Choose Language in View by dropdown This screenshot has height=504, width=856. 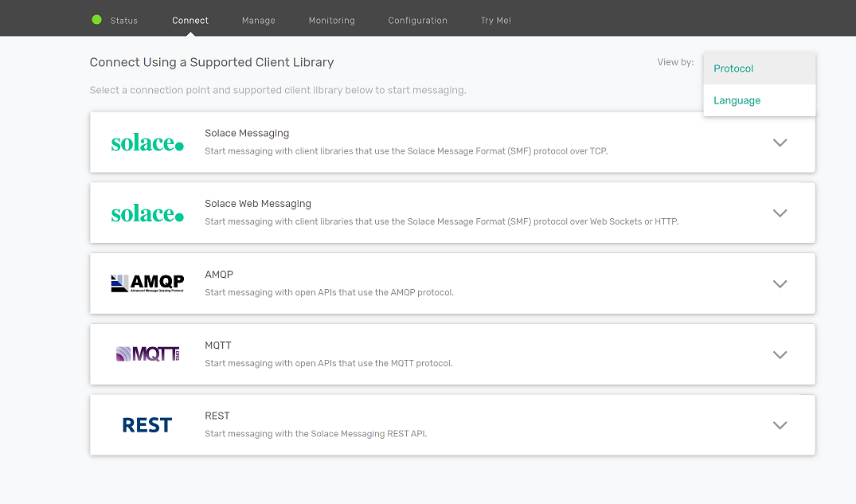coord(737,100)
